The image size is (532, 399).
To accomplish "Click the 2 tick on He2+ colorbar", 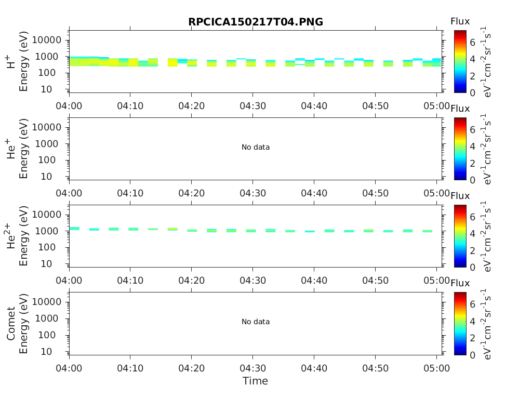I will tap(472, 250).
